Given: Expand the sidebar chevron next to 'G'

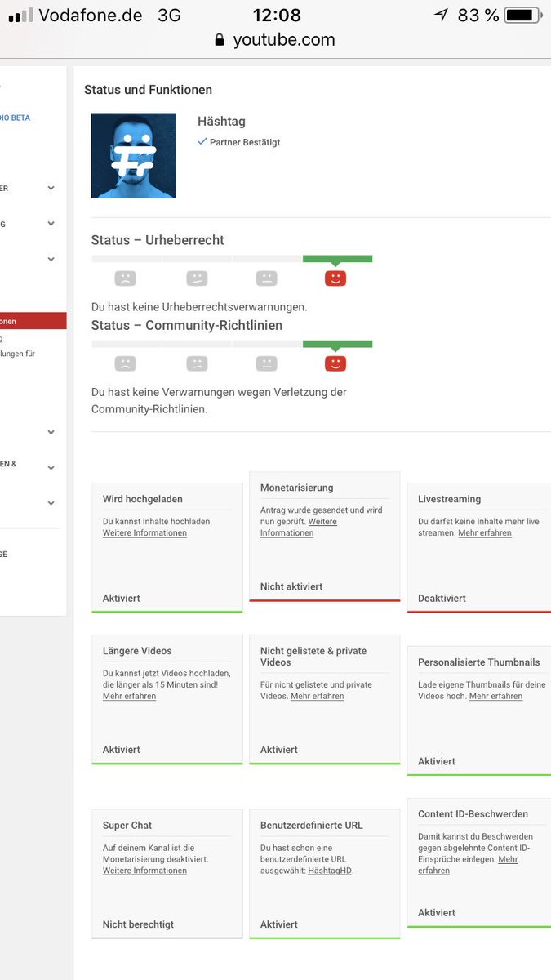Looking at the screenshot, I should (x=51, y=223).
